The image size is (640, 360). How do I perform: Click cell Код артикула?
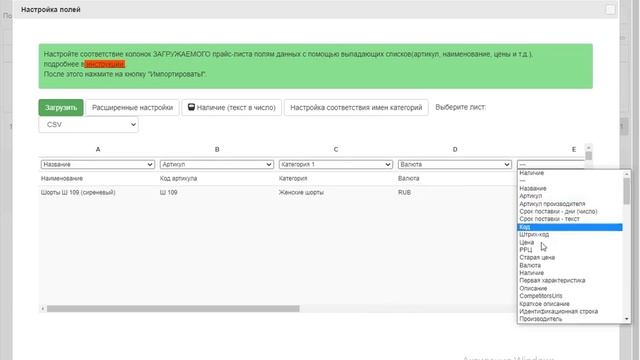(178, 178)
